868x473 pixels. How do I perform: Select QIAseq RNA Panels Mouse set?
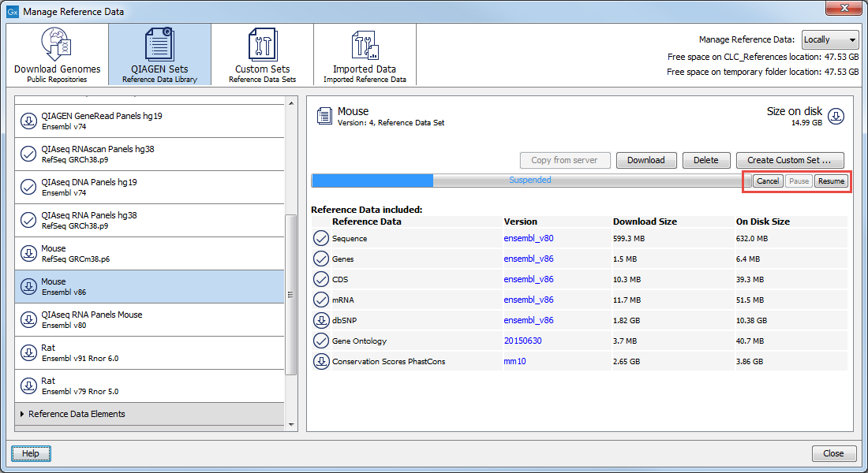(x=149, y=320)
